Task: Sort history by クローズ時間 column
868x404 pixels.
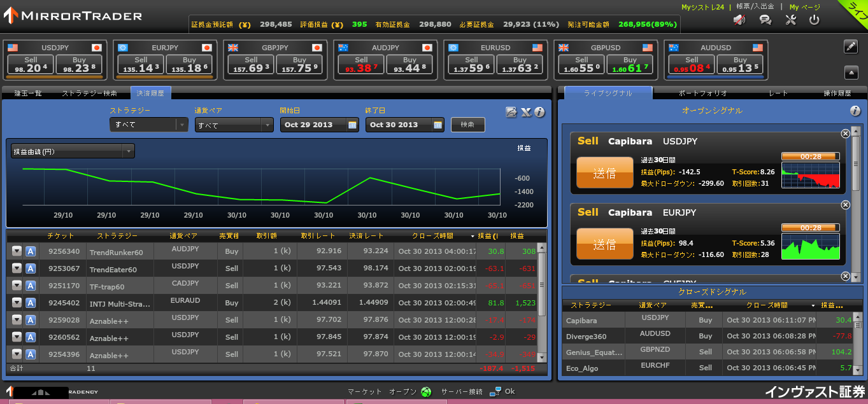Action: coord(432,235)
